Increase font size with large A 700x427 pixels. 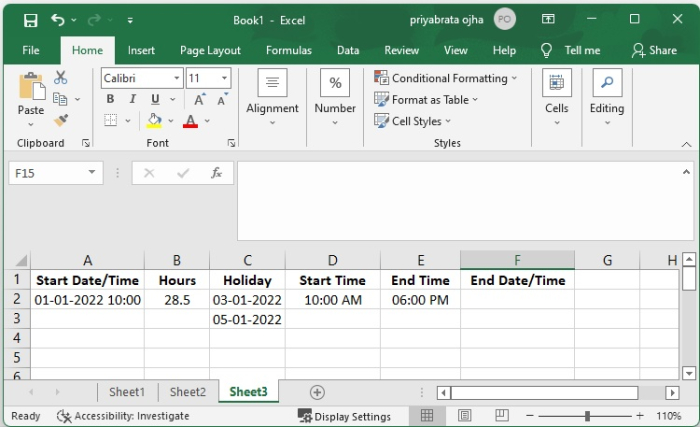200,99
